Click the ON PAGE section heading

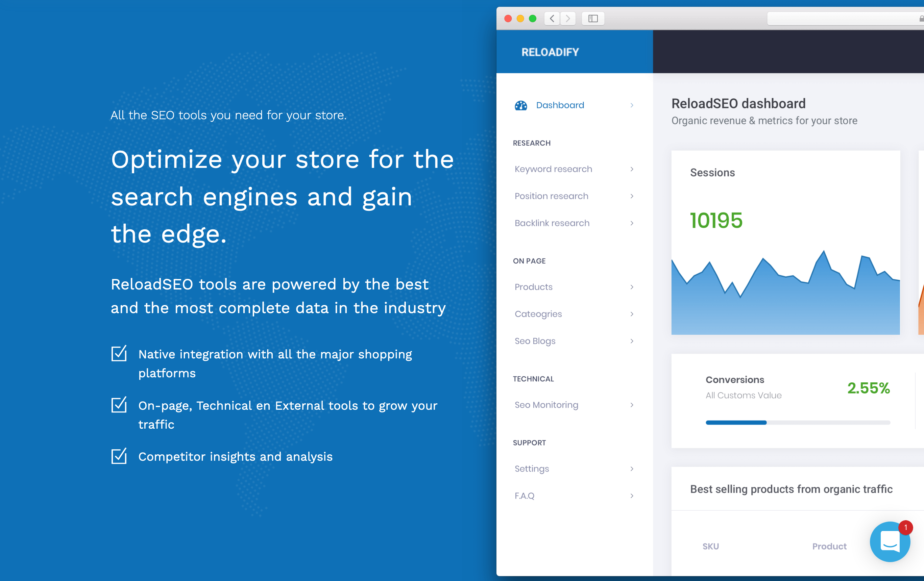point(529,261)
